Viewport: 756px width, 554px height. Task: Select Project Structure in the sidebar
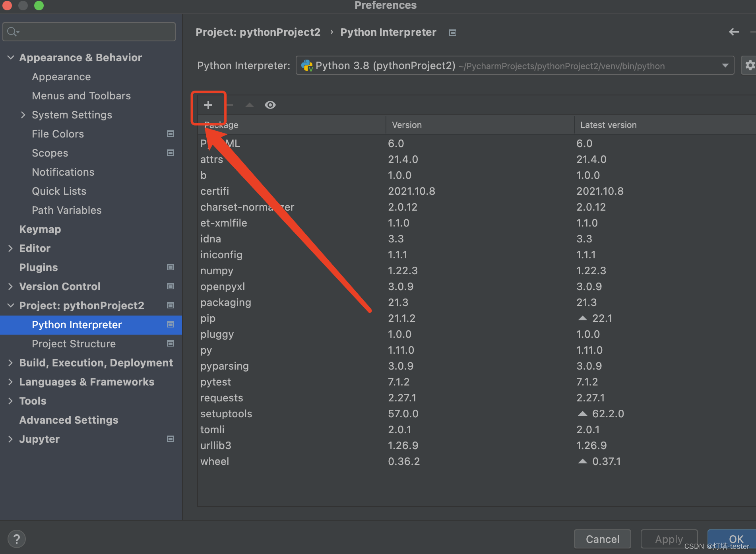tap(74, 343)
